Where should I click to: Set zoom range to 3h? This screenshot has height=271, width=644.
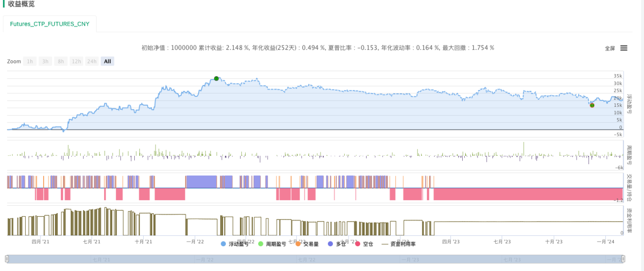click(45, 61)
